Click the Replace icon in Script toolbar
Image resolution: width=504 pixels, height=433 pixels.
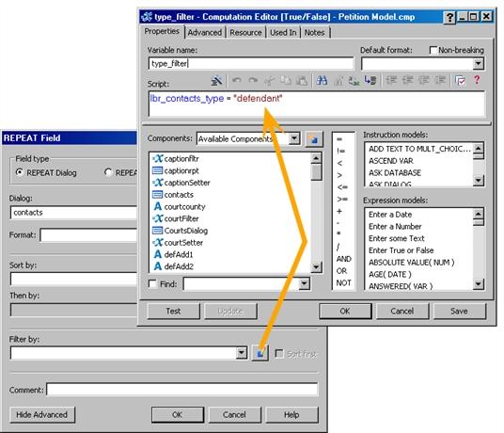click(x=354, y=80)
